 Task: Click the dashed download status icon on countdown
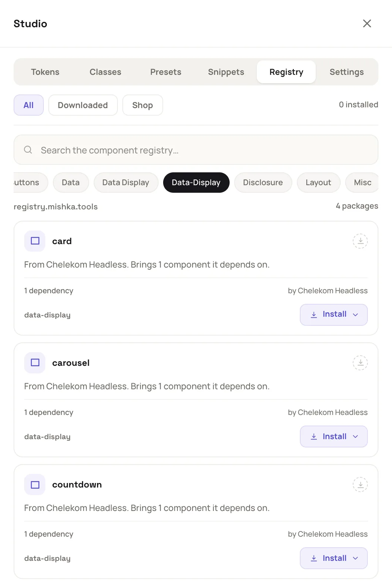click(x=360, y=484)
